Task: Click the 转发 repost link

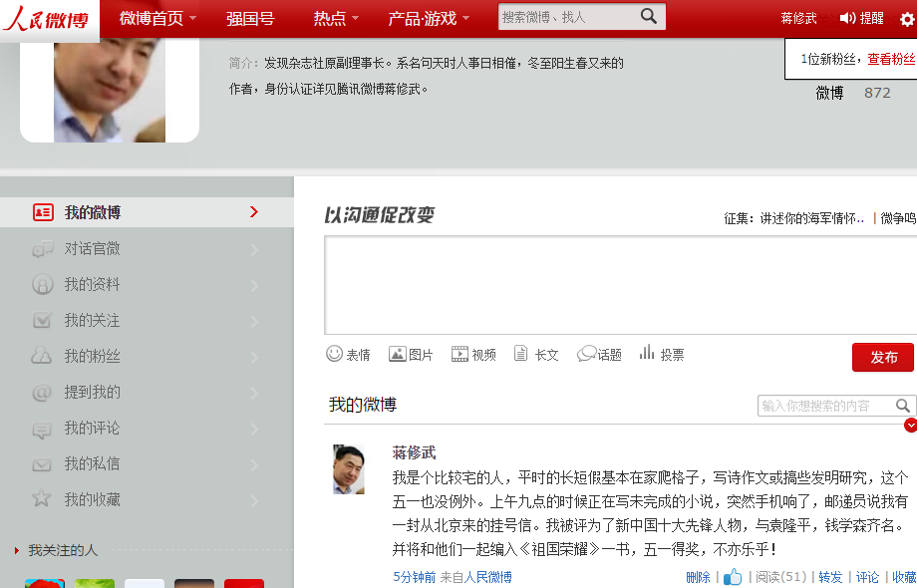Action: (830, 577)
